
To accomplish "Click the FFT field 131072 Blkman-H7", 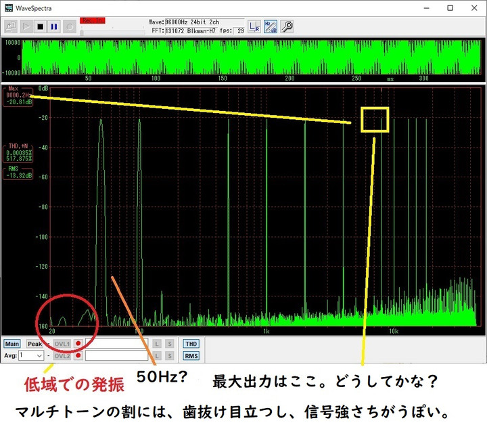I will 191,30.
